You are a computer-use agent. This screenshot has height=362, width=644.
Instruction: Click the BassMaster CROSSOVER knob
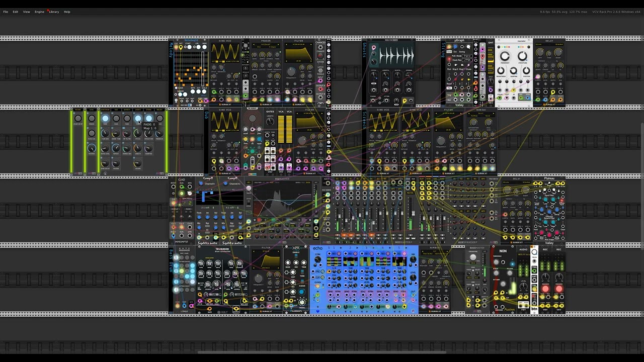473,257
